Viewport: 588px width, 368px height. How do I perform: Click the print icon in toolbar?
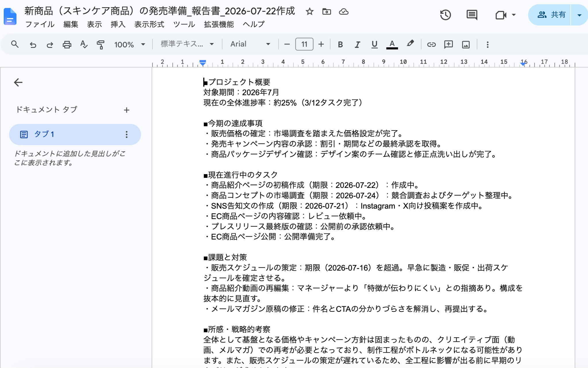click(x=67, y=44)
